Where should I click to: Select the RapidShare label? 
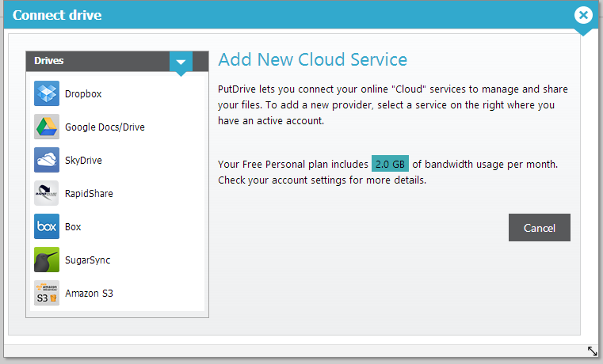[x=89, y=194]
